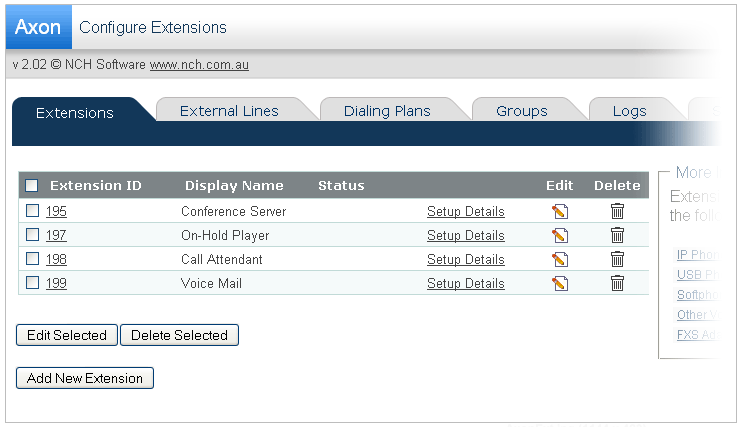
Task: Tick the checkbox beside extension 199
Action: tap(32, 283)
